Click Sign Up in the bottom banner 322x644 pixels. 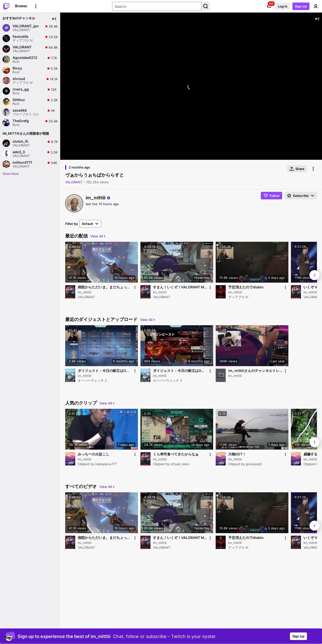(298, 636)
